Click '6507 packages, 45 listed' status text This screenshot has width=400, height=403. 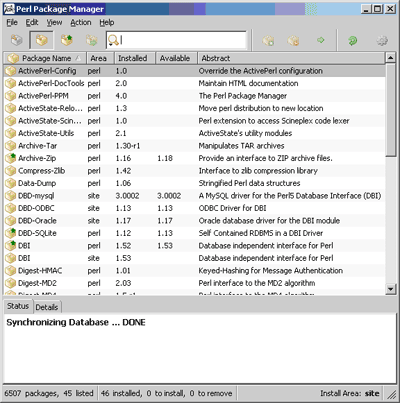coord(49,393)
